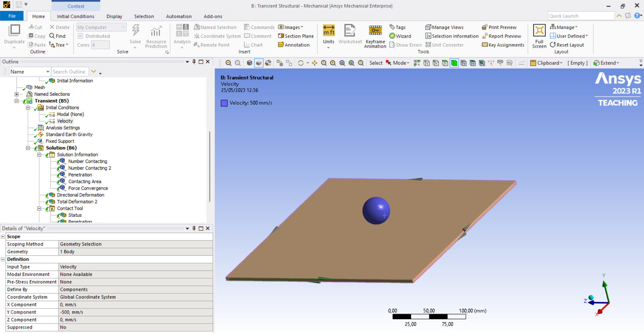Viewport: 644px width, 334px height.
Task: Click the Pan tool in graphics toolbar
Action: tap(314, 63)
